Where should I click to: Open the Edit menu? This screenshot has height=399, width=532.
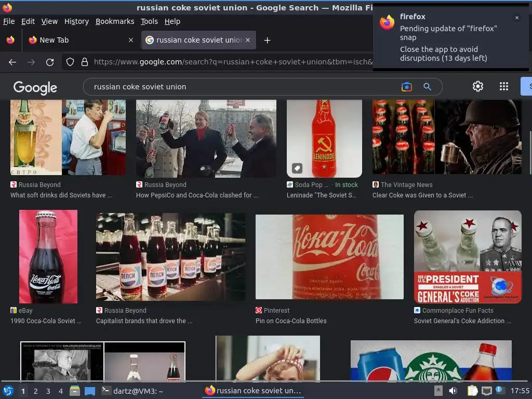28,21
